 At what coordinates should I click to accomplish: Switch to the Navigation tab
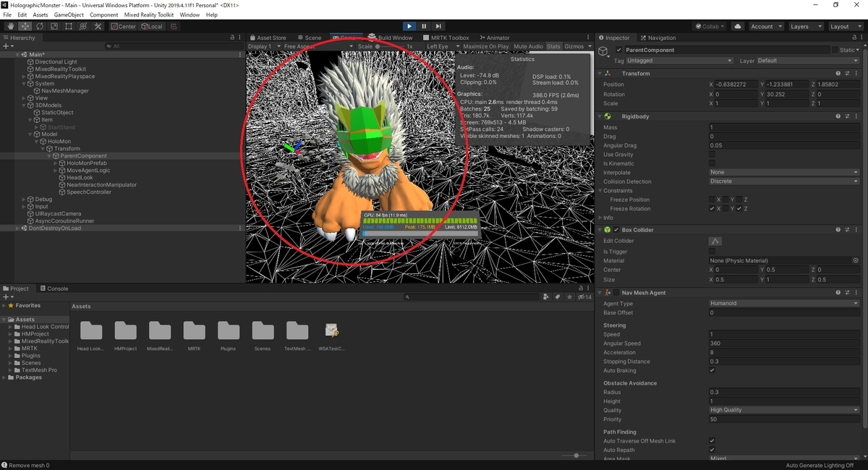click(658, 38)
